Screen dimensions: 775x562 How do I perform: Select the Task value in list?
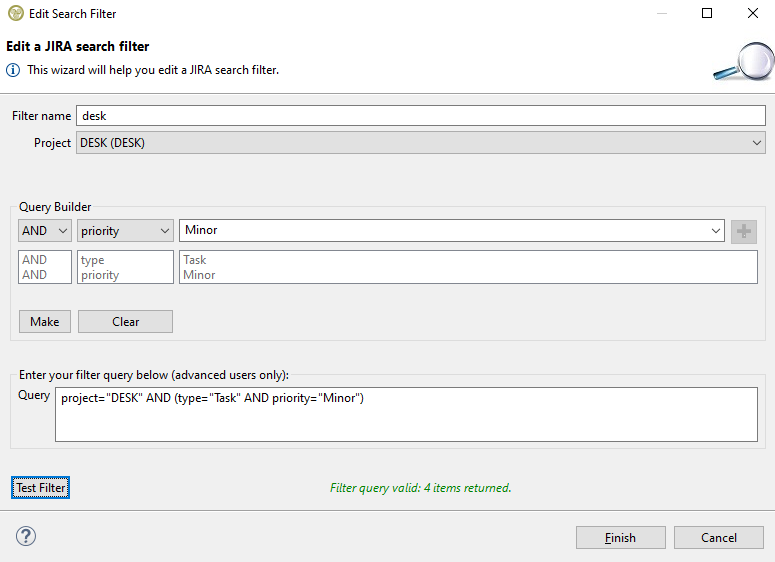195,260
